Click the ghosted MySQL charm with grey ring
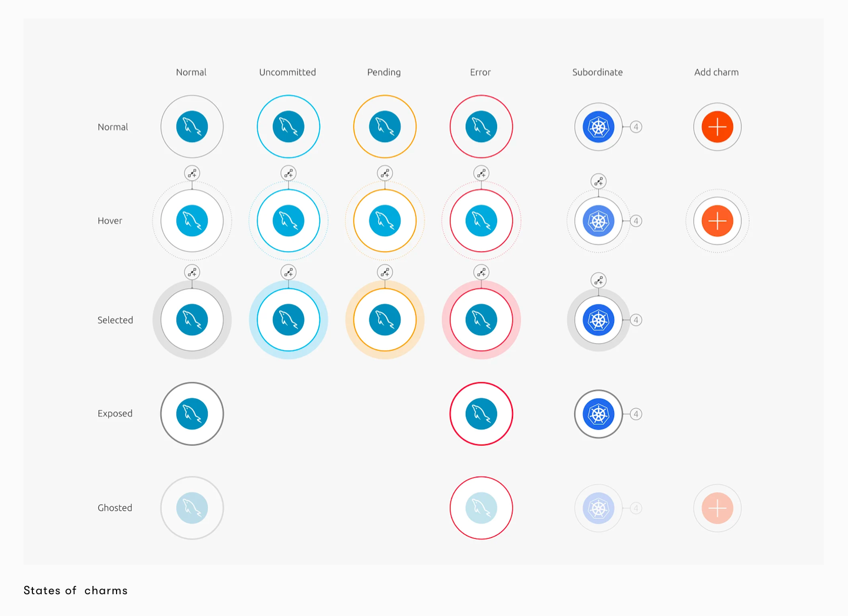This screenshot has width=848, height=616. [192, 508]
